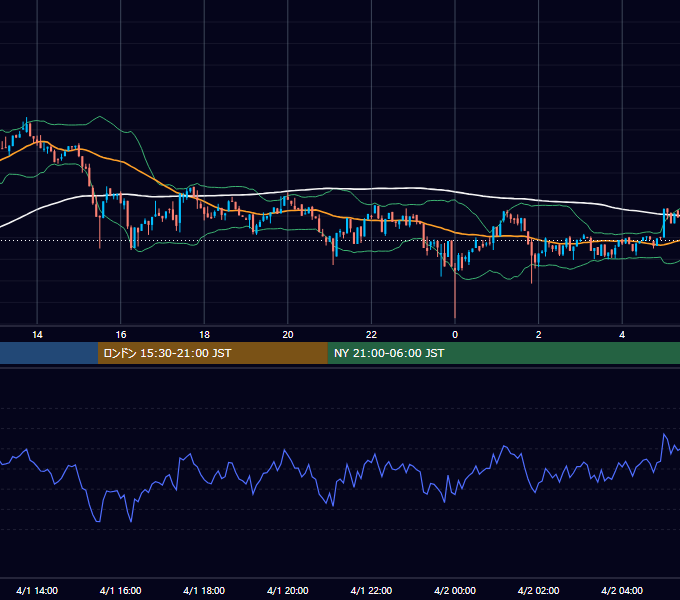680x600 pixels.
Task: Click the 4/2 00:00 label on oscillator axis
Action: point(455,590)
